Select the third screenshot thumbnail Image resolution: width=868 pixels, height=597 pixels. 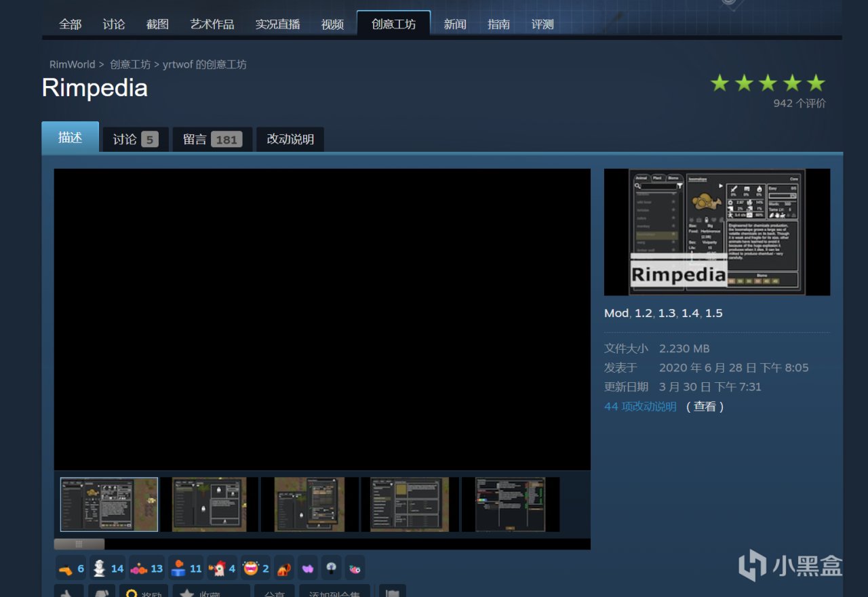(310, 504)
